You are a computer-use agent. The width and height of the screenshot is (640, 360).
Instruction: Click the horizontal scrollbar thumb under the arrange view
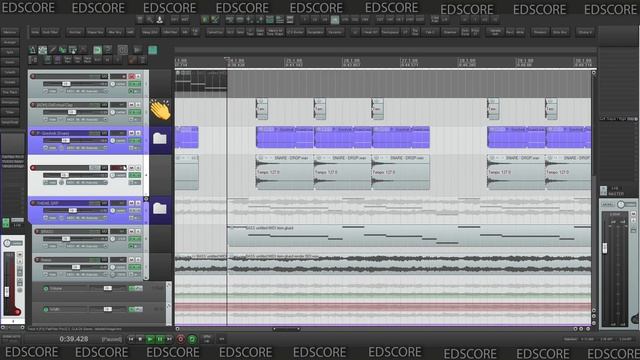point(287,329)
